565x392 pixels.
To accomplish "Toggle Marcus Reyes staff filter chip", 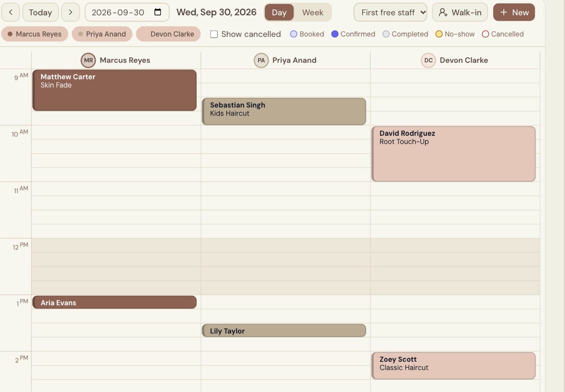I will (x=35, y=34).
